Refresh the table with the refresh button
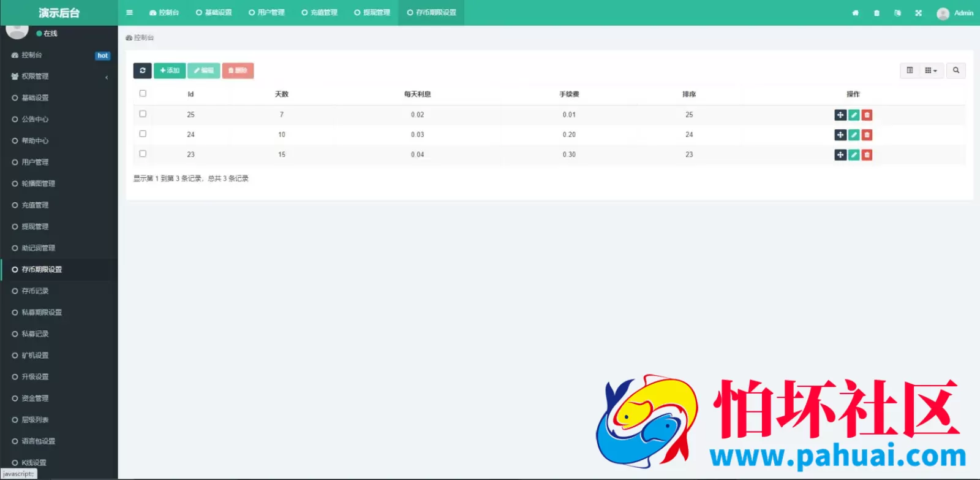980x480 pixels. tap(143, 70)
